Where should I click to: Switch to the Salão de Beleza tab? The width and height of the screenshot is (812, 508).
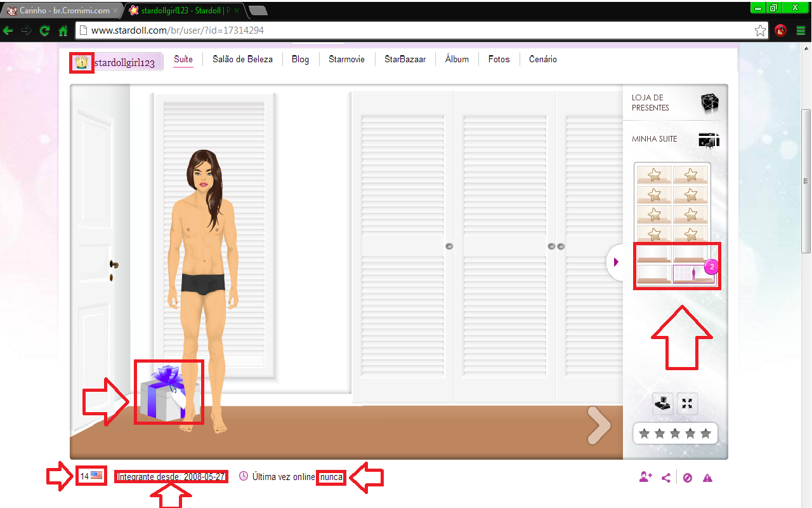click(244, 58)
